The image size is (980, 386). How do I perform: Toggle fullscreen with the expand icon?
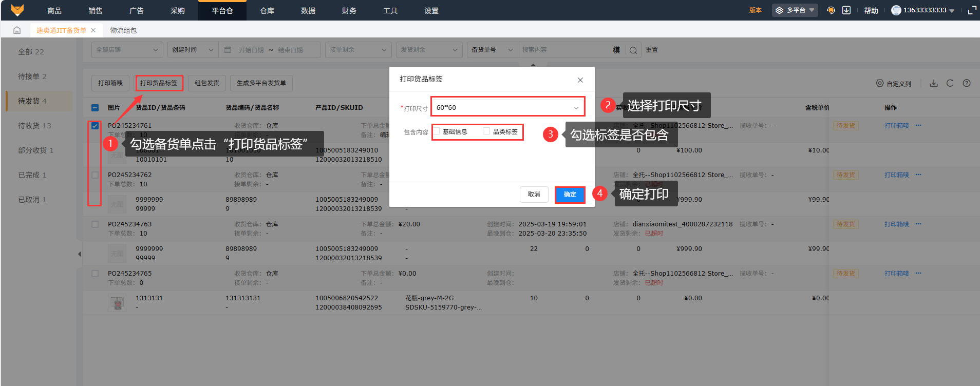point(972,10)
